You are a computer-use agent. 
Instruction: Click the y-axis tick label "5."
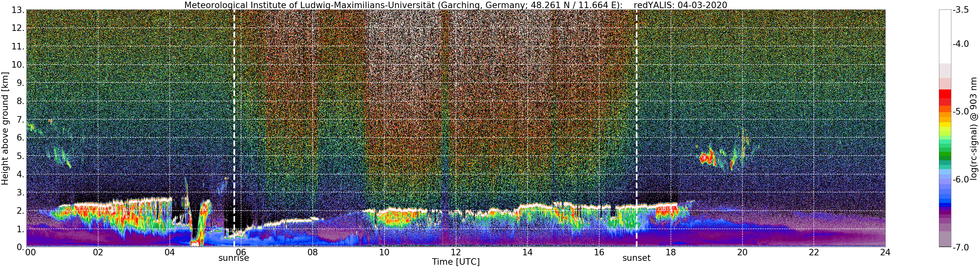click(21, 156)
